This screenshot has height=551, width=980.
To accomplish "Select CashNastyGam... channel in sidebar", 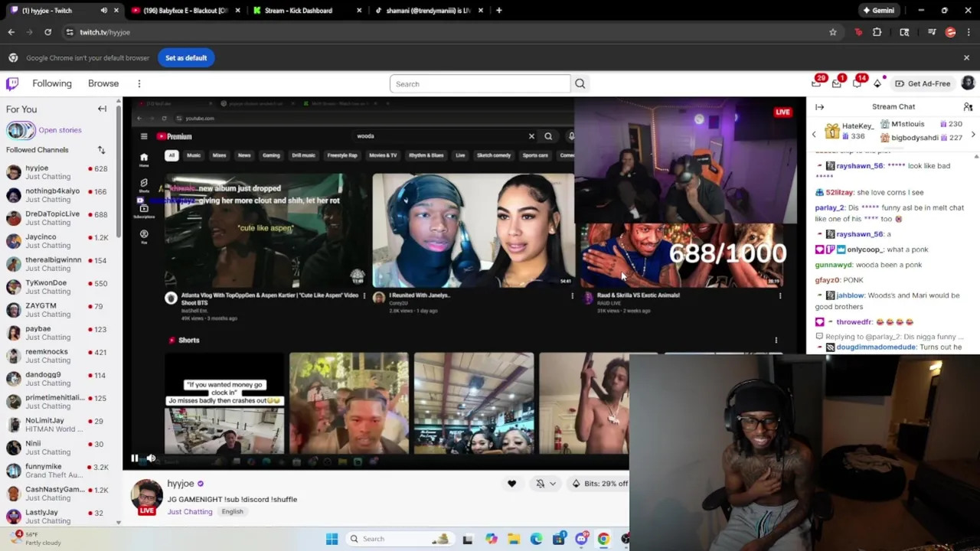I will tap(60, 494).
